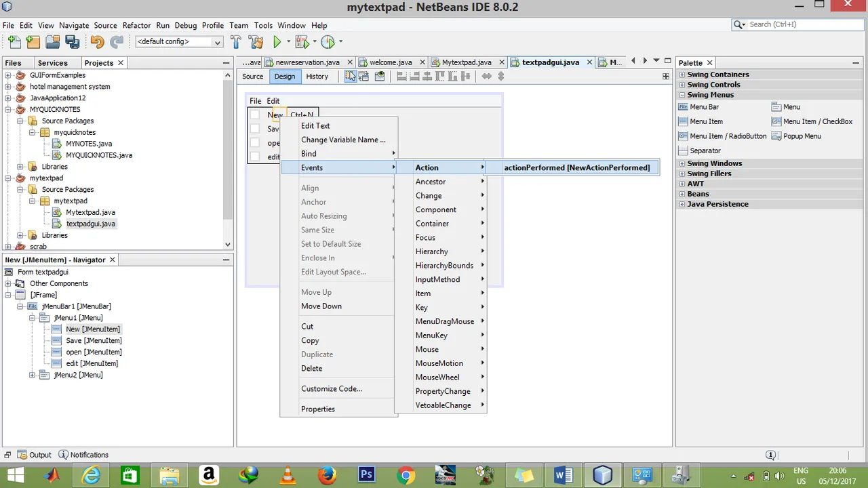This screenshot has width=868, height=488.
Task: Select MYNOTES.java in Projects tree
Action: pyautogui.click(x=89, y=144)
